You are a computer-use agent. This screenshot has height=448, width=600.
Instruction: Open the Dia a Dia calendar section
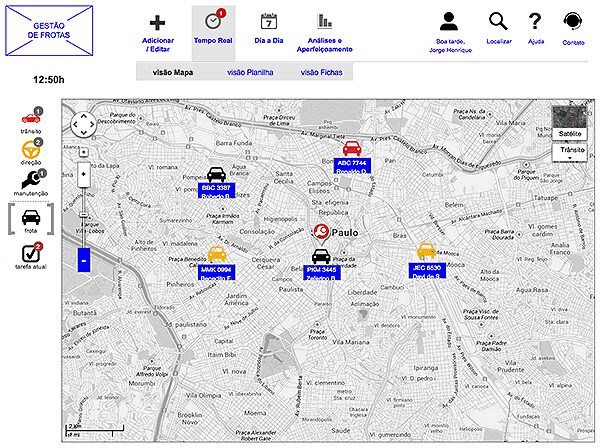pos(269,21)
